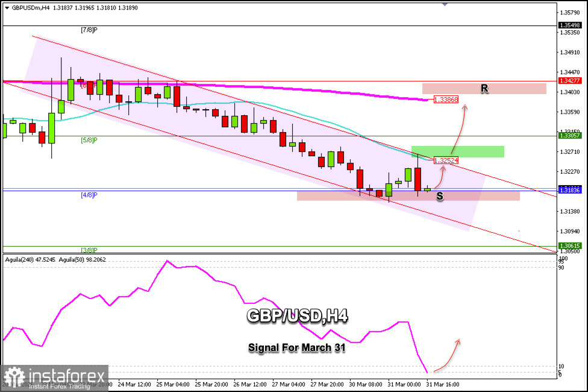Select the blue 1.31836 current price marker
The height and width of the screenshot is (392, 588).
click(570, 189)
